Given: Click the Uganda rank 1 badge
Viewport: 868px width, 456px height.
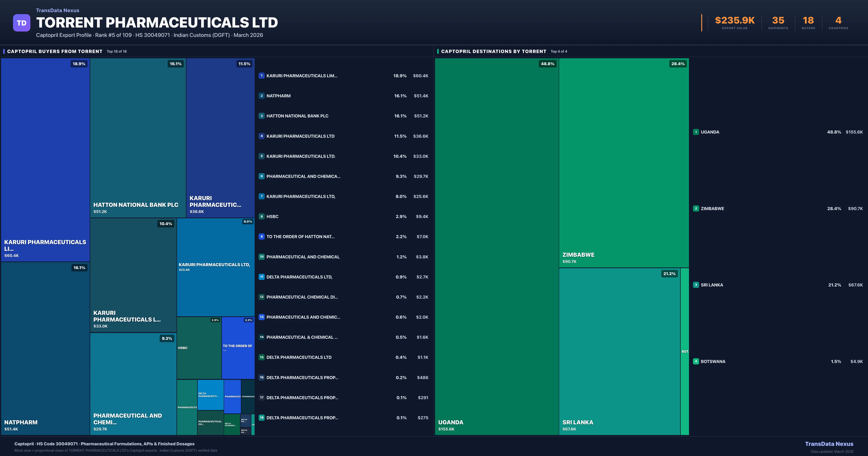Looking at the screenshot, I should pyautogui.click(x=696, y=132).
